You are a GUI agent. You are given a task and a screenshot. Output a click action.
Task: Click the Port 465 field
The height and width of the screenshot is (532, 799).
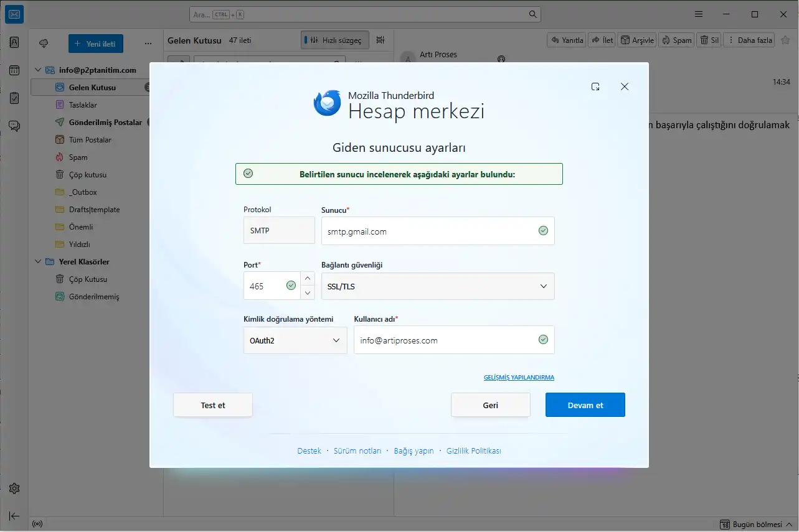[272, 286]
